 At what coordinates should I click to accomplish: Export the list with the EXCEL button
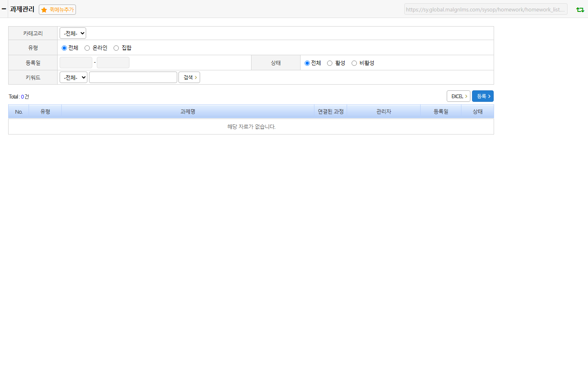pos(459,96)
